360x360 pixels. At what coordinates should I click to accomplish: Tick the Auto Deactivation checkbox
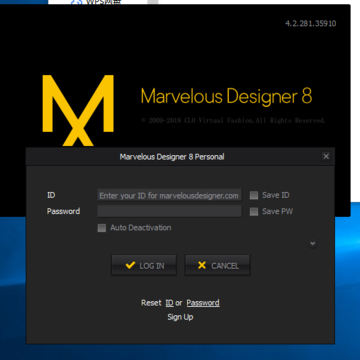[x=102, y=228]
